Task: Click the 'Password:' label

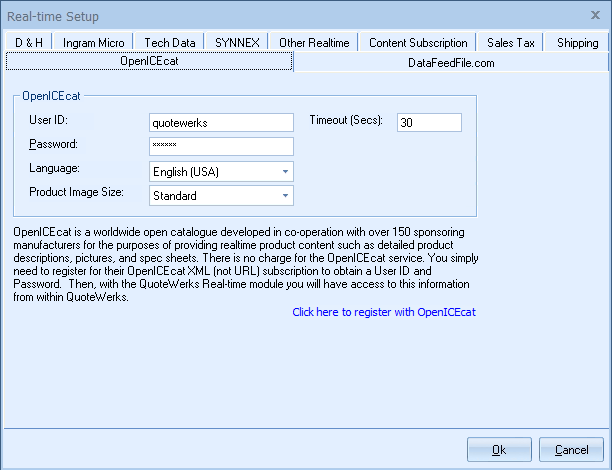Action: pos(53,144)
